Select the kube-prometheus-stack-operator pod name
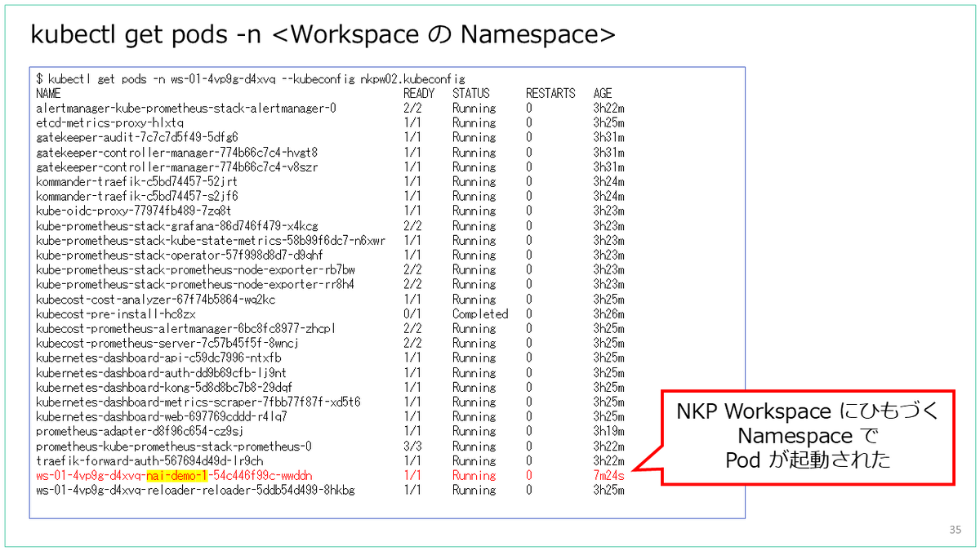 180,256
